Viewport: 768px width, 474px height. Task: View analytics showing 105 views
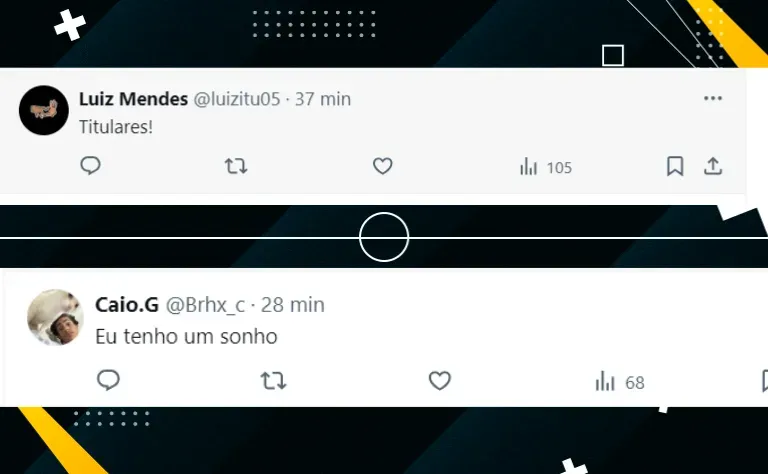(546, 167)
